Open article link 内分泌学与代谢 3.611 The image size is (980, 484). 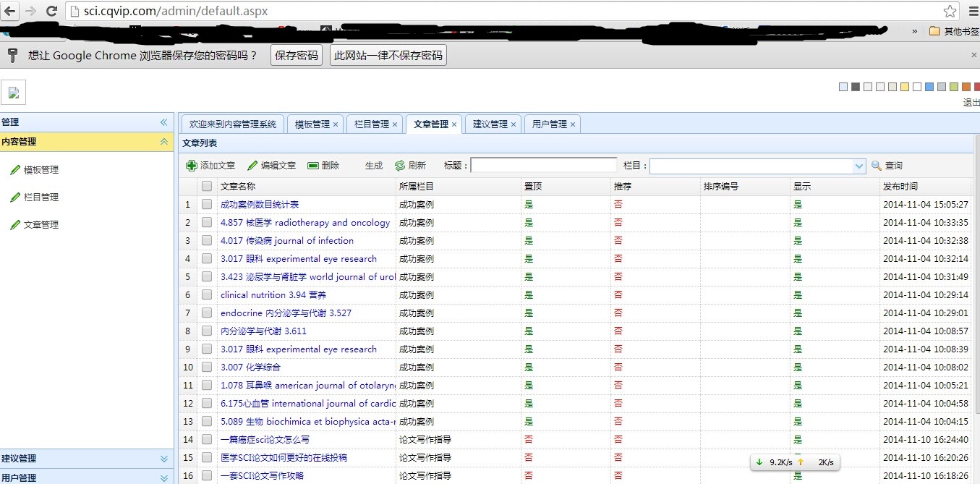(263, 331)
